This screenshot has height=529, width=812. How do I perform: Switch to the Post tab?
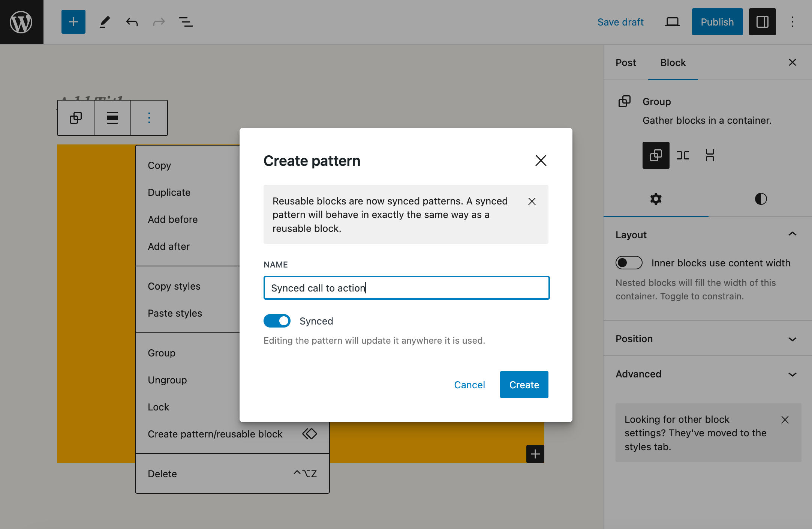(x=626, y=62)
